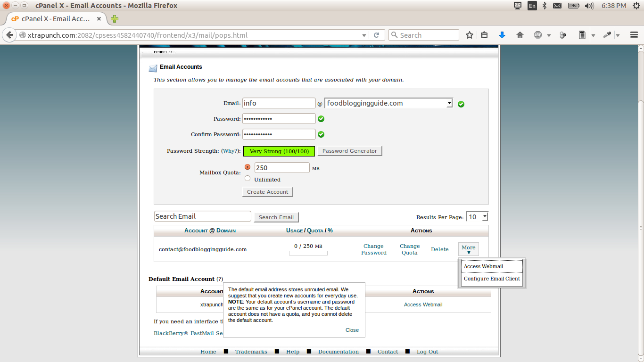Open the eyedropper tool dropdown arrow
This screenshot has height=362, width=644.
click(x=618, y=35)
